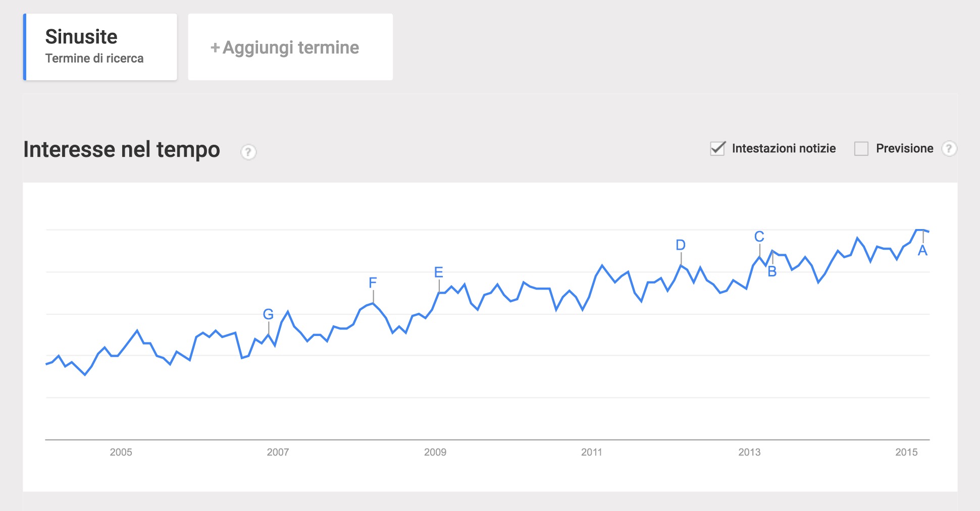Click the 2013 axis label

tap(749, 452)
